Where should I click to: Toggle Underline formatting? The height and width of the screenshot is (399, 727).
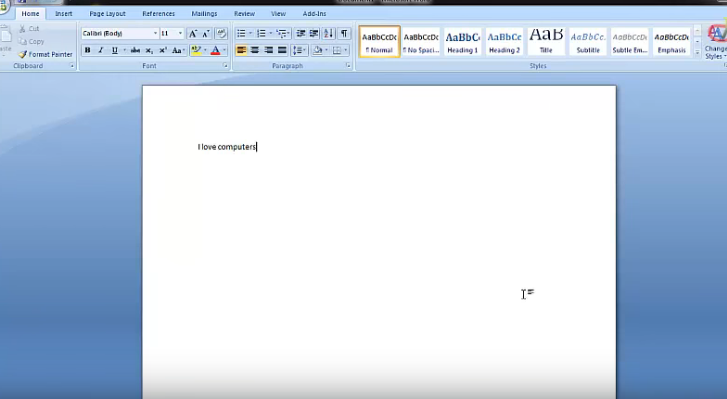click(x=115, y=50)
